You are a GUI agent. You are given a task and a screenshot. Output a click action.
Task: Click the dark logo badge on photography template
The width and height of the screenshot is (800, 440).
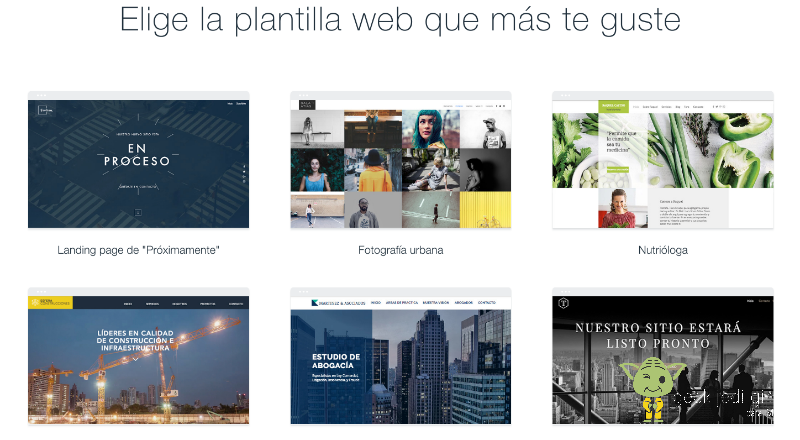(307, 105)
